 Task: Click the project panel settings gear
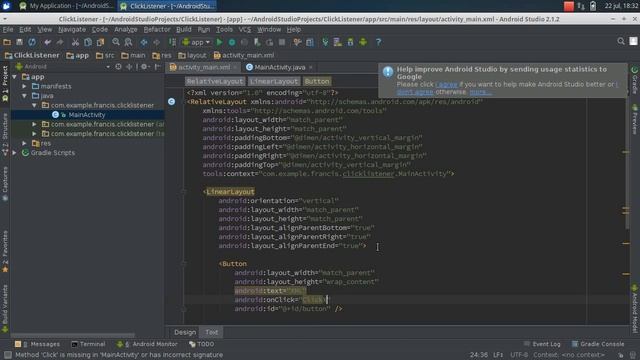click(144, 67)
